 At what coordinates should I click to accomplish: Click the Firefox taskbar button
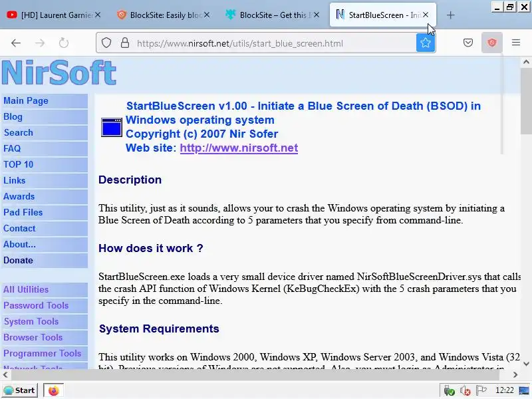pos(54,391)
